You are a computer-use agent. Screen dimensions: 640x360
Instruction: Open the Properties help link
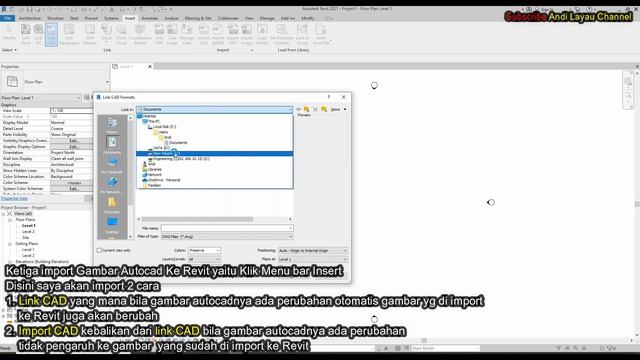click(14, 199)
